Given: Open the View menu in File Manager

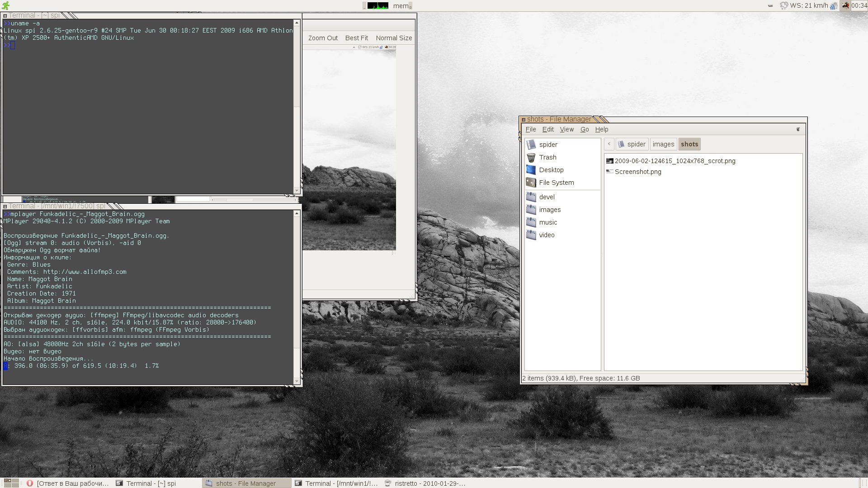Looking at the screenshot, I should [567, 129].
